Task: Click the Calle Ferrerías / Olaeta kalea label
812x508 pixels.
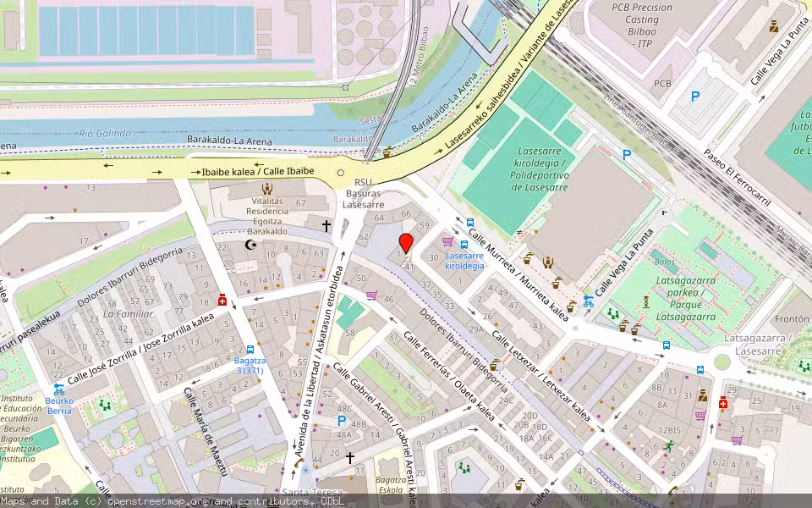Action: pos(448,375)
